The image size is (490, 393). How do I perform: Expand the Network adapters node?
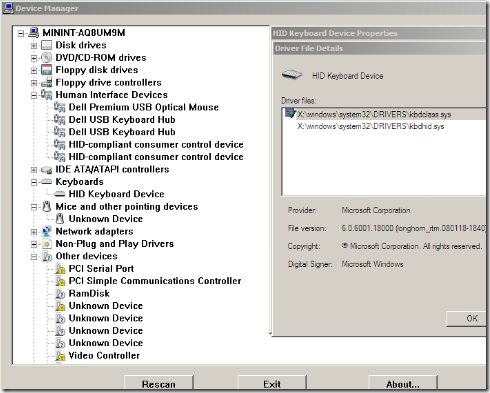(34, 232)
